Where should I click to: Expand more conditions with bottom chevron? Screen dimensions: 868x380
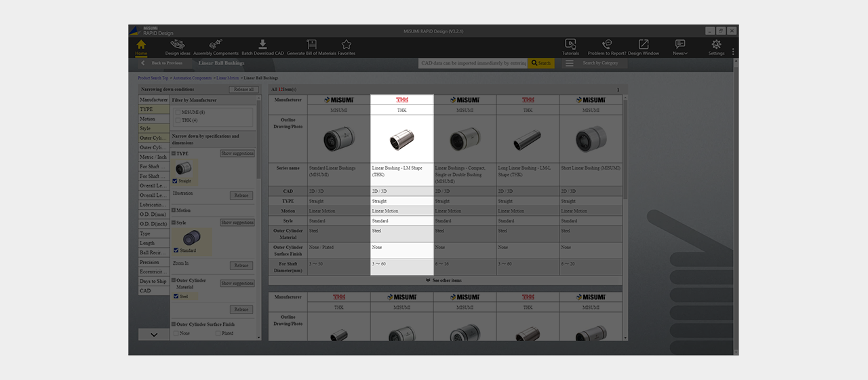(x=154, y=334)
